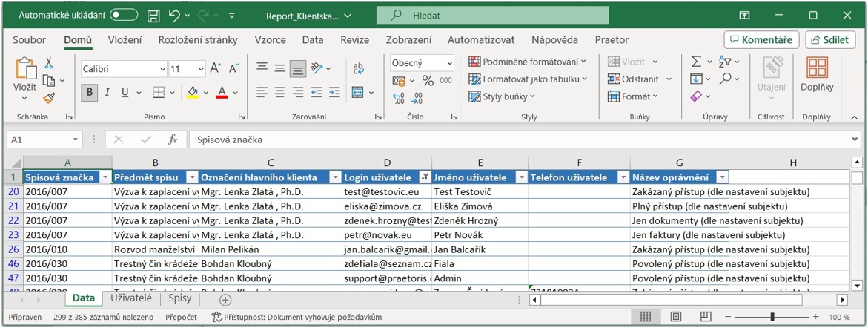Viewport: 868px width, 328px height.
Task: Click the Sort and Filter icon
Action: [725, 62]
